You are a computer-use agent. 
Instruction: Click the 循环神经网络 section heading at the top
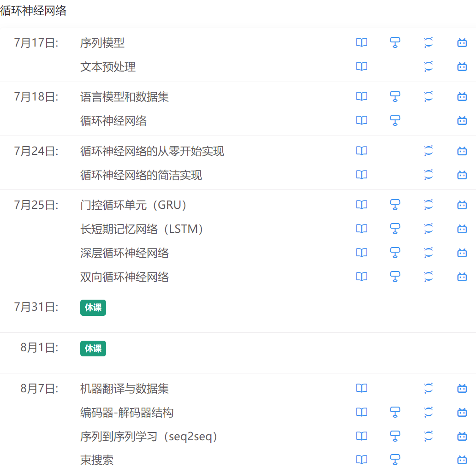(33, 11)
